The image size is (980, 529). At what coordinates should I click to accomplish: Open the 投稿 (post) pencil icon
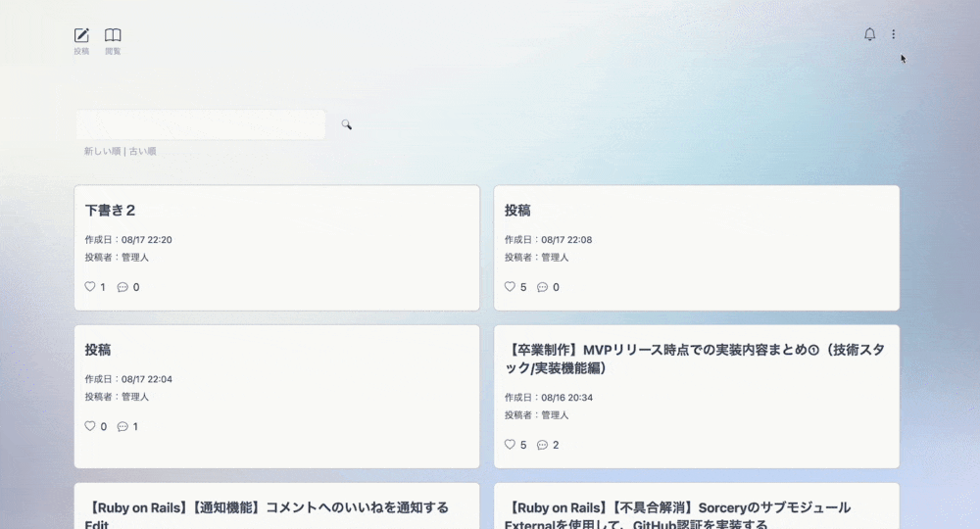point(82,35)
